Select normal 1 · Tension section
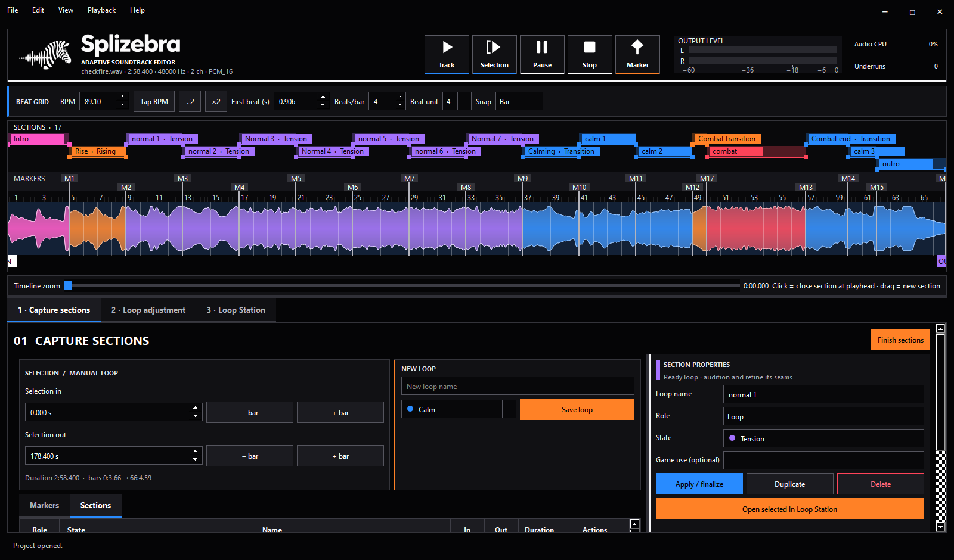The height and width of the screenshot is (560, 954). click(x=162, y=139)
